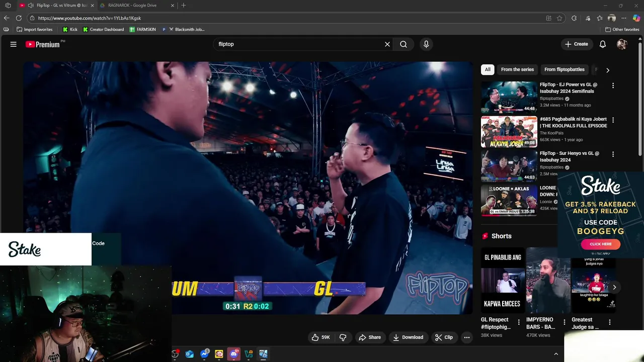
Task: Open Outlook from the taskbar
Action: (x=190, y=354)
